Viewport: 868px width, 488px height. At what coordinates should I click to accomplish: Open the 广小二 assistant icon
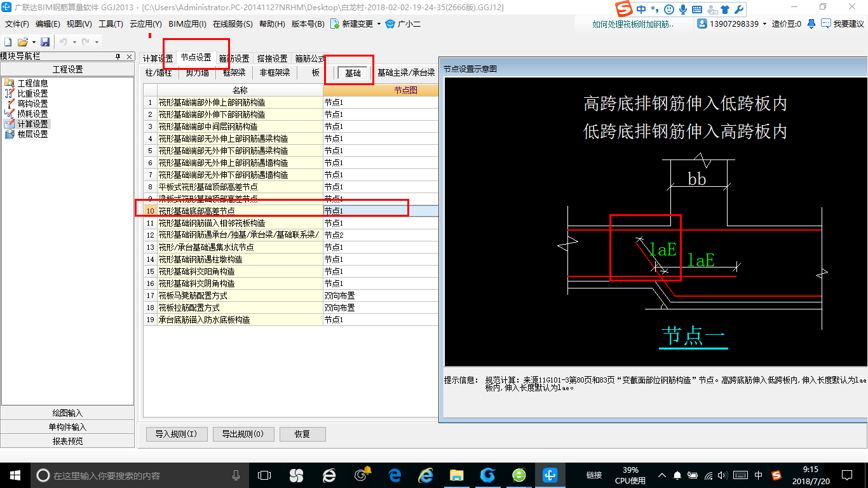[390, 24]
